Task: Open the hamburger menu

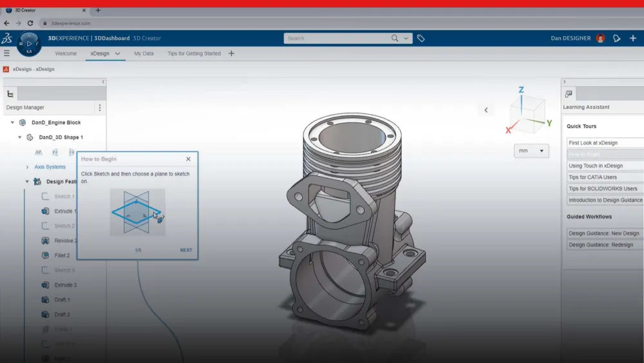Action: click(x=6, y=53)
